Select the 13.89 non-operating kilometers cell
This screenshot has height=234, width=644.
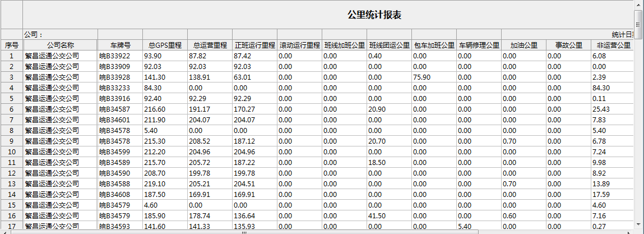pyautogui.click(x=601, y=183)
